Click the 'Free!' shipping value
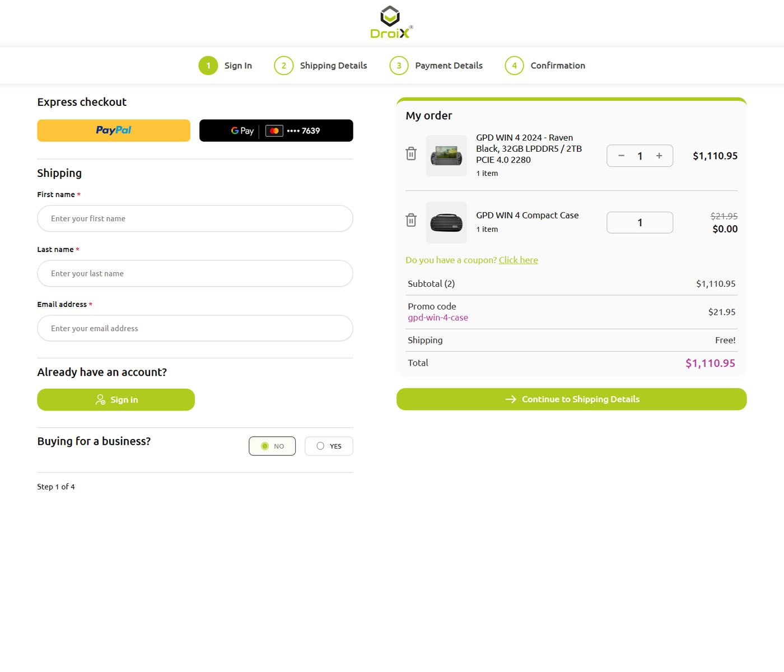This screenshot has height=672, width=784. click(725, 340)
